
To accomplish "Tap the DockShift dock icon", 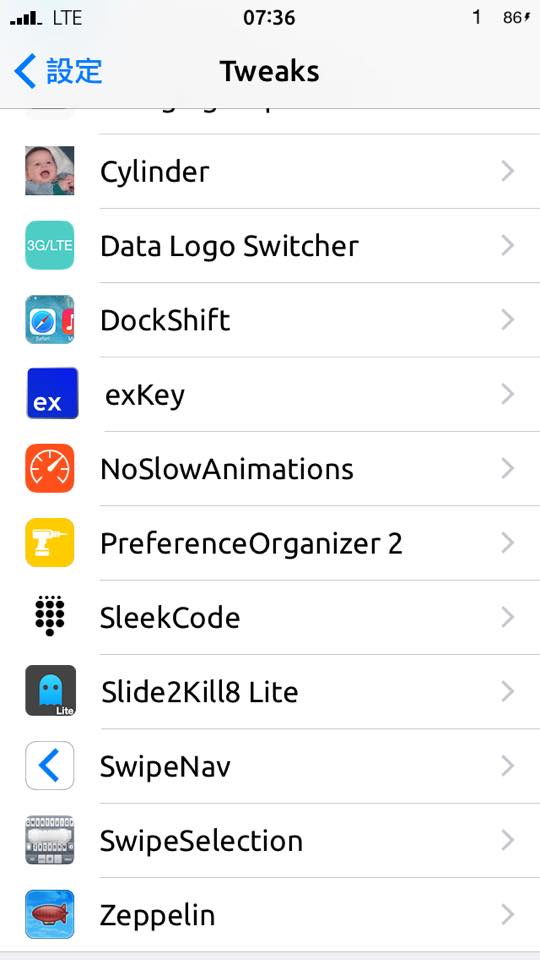I will pos(50,320).
